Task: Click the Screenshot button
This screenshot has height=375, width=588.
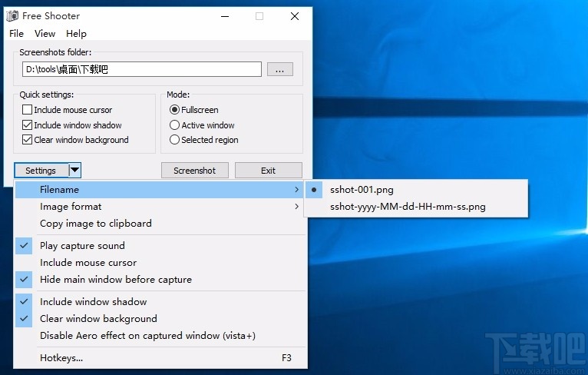Action: click(195, 171)
